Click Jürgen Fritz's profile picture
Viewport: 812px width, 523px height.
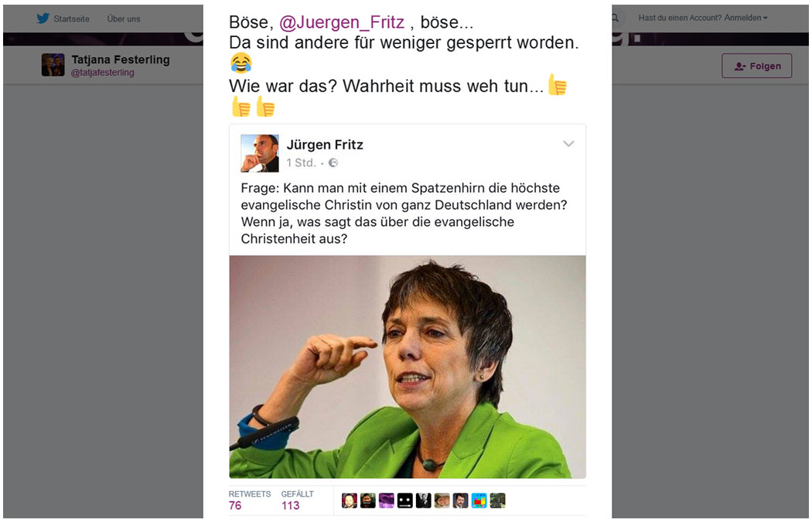point(260,153)
